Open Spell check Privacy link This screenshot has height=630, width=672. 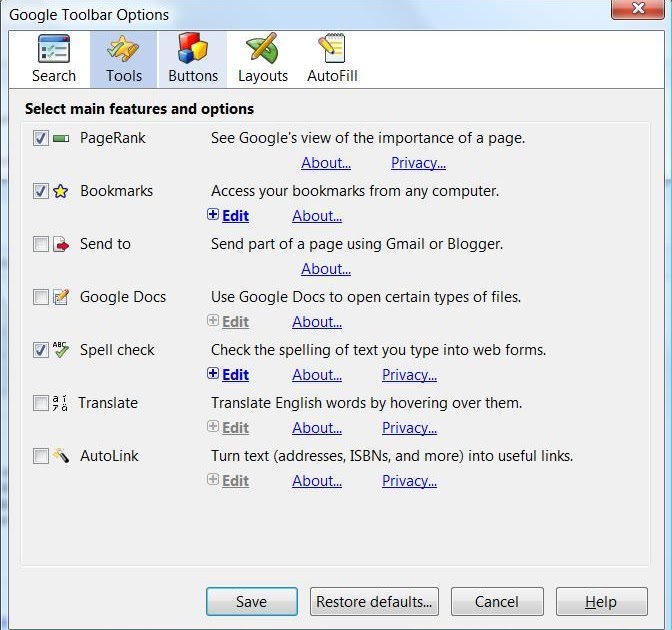[409, 375]
